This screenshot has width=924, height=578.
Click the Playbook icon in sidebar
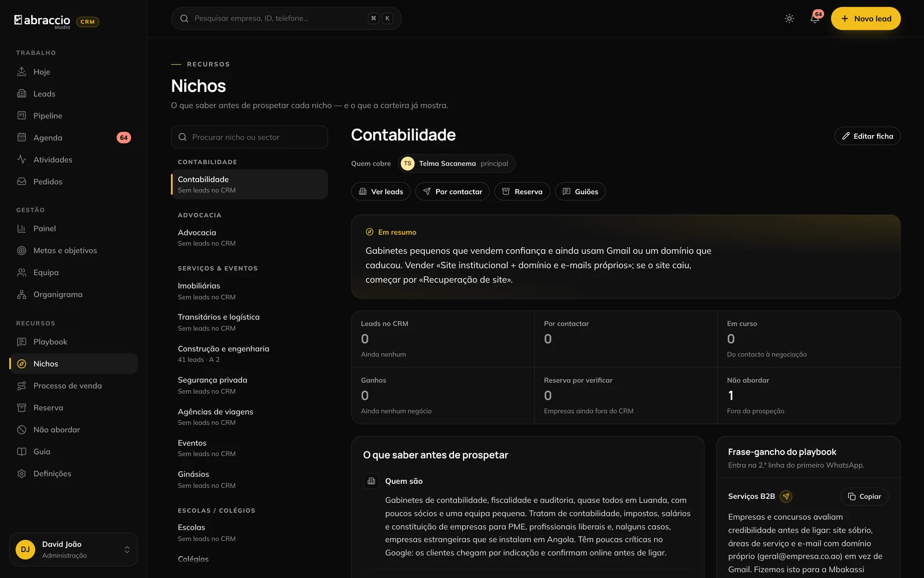[21, 342]
